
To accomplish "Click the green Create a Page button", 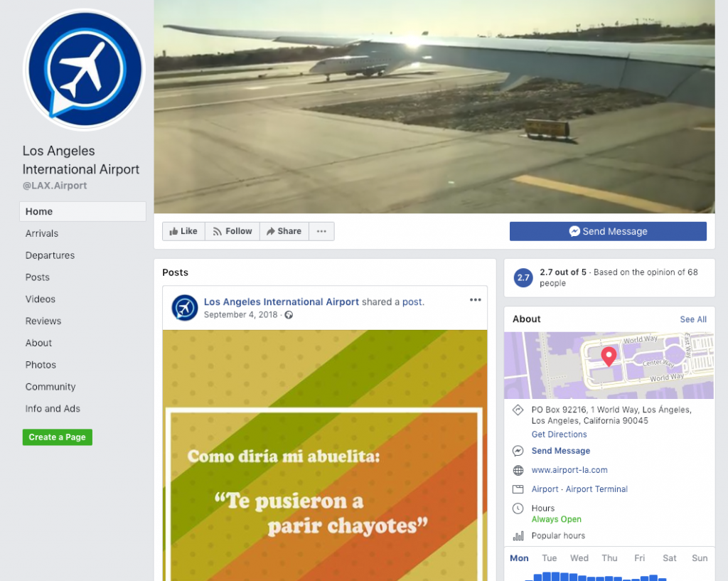I will click(57, 437).
